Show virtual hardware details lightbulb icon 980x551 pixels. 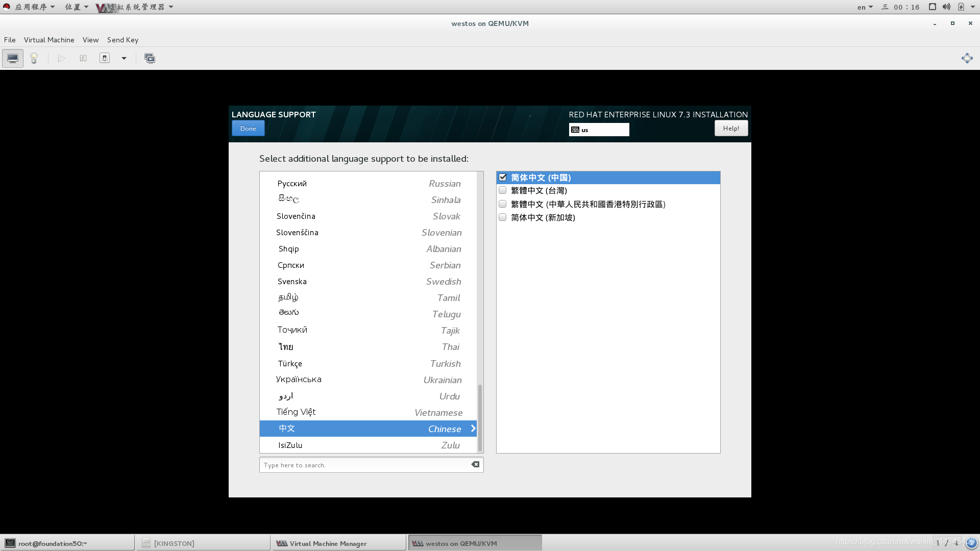[x=34, y=58]
